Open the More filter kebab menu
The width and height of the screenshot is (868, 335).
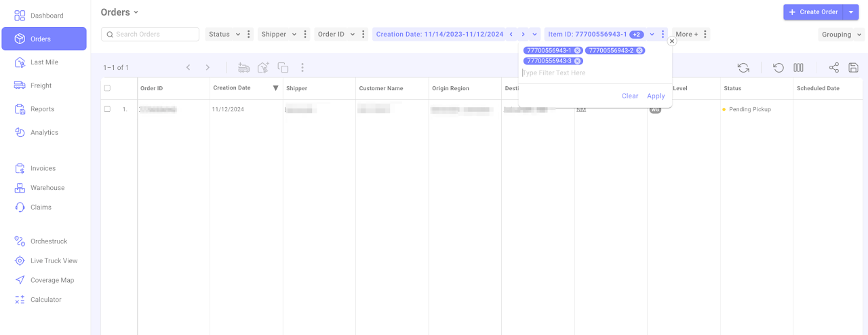point(705,34)
